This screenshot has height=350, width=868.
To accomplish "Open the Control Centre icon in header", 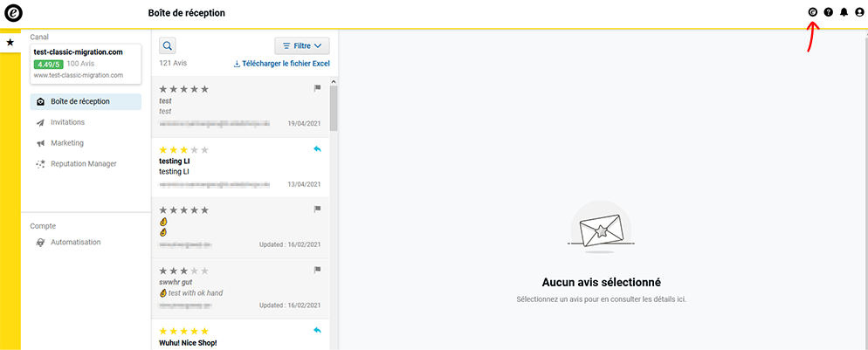I will point(813,12).
